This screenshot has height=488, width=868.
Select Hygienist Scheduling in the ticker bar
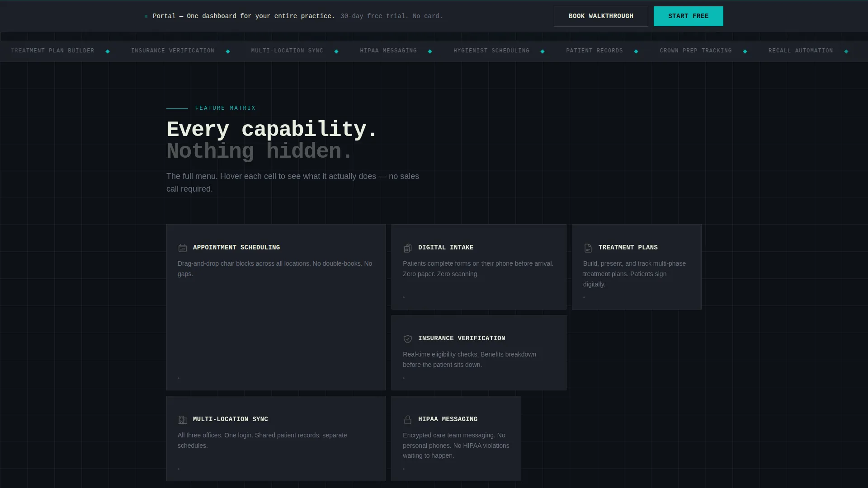click(491, 51)
